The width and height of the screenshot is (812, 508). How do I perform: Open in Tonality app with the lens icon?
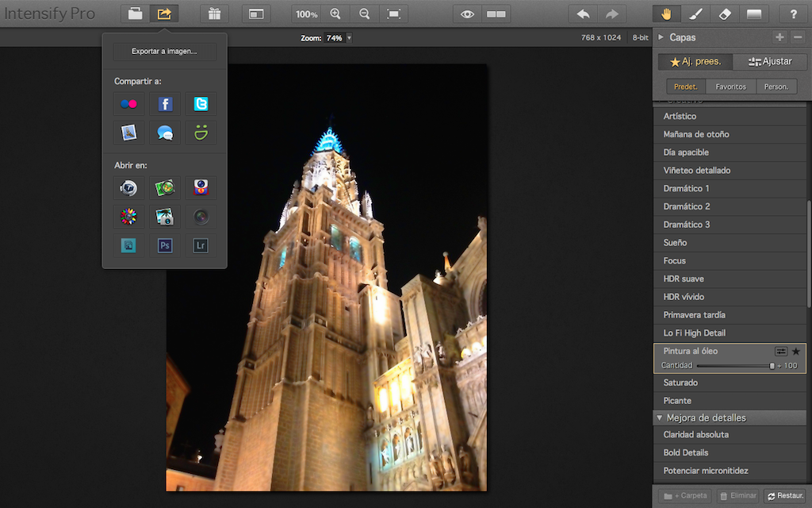pos(128,187)
